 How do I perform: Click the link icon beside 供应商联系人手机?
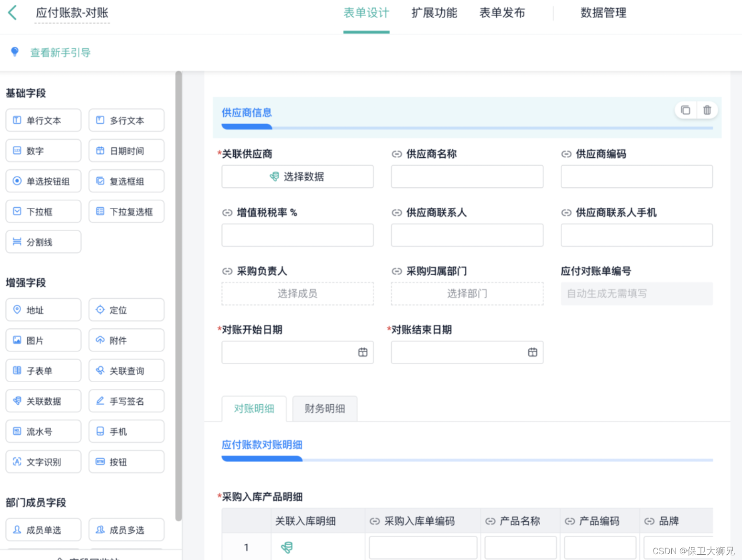click(x=566, y=213)
